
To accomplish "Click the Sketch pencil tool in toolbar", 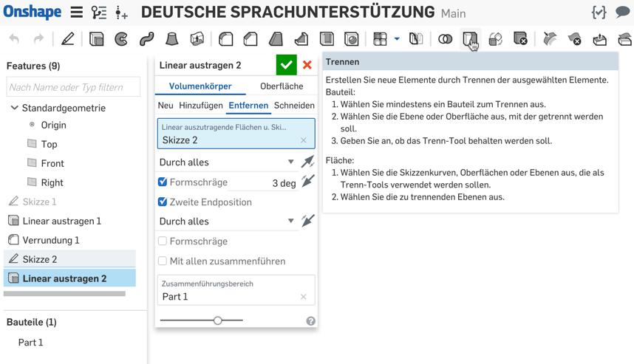I will pos(68,39).
